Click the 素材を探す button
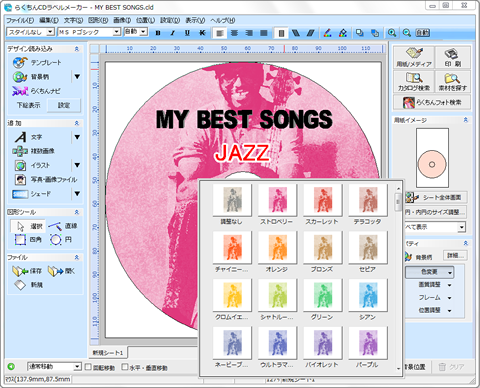Viewport: 480px width, 388px height. click(452, 82)
